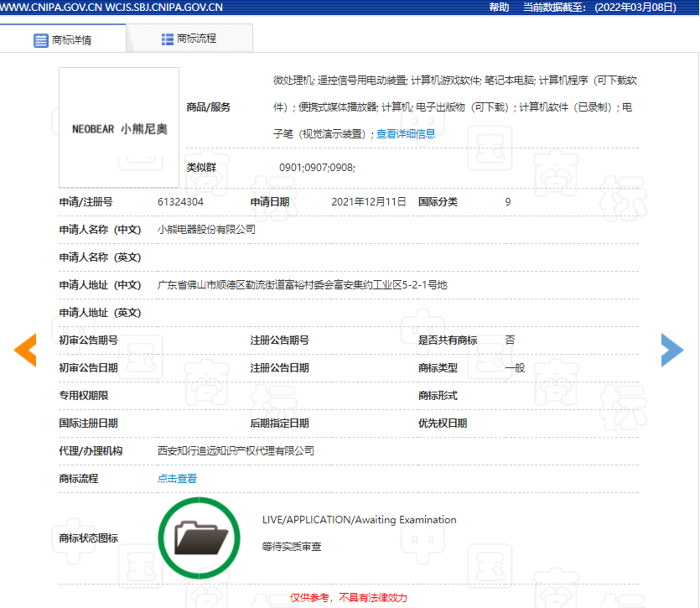Click the WWW.CNIPA.GOV.CN header text
700x608 pixels.
(x=51, y=8)
